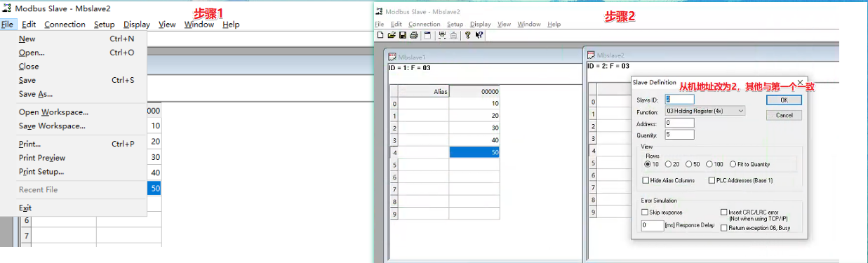Click the Save floppy disk toolbar icon
The width and height of the screenshot is (868, 263).
click(x=403, y=35)
